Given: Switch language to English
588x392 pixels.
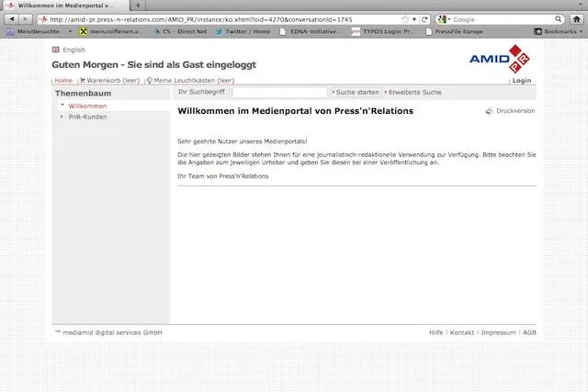Looking at the screenshot, I should 73,50.
